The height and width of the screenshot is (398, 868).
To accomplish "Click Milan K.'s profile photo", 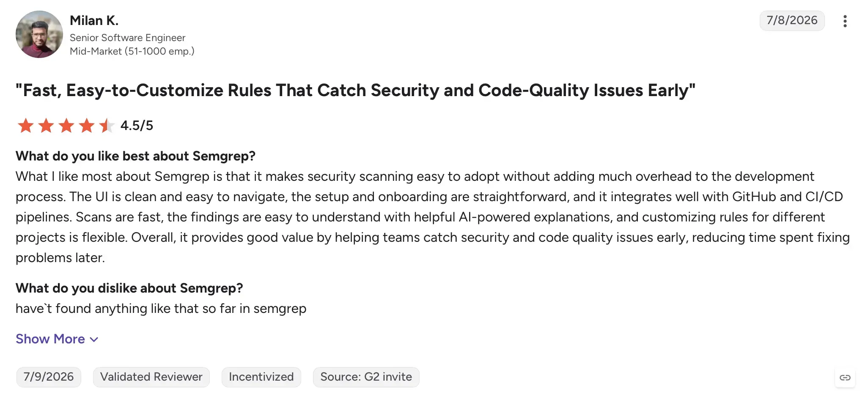I will click(x=39, y=34).
